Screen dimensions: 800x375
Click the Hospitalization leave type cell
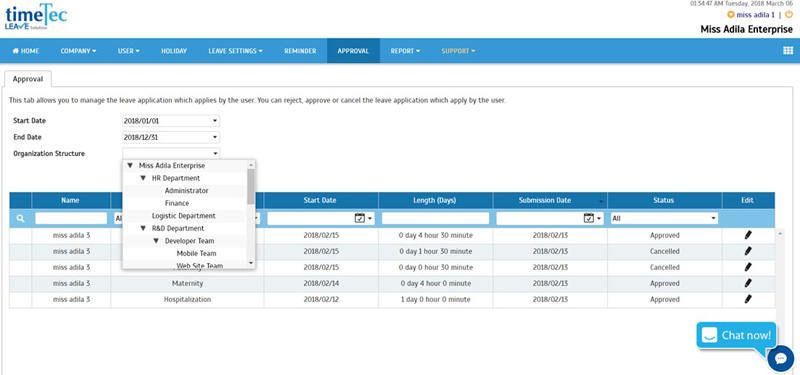pyautogui.click(x=187, y=299)
